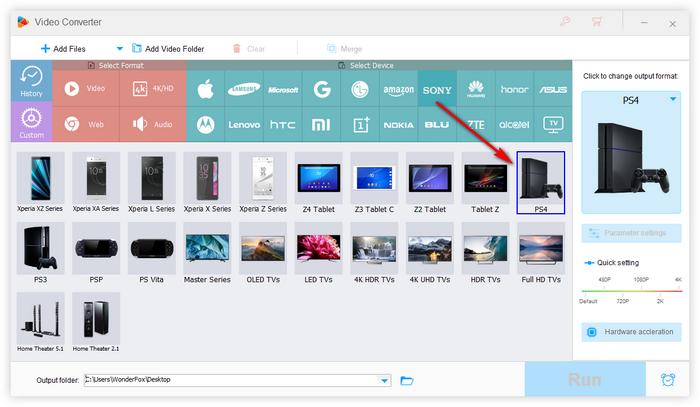Choose the TV device category
The image size is (700, 407).
553,125
